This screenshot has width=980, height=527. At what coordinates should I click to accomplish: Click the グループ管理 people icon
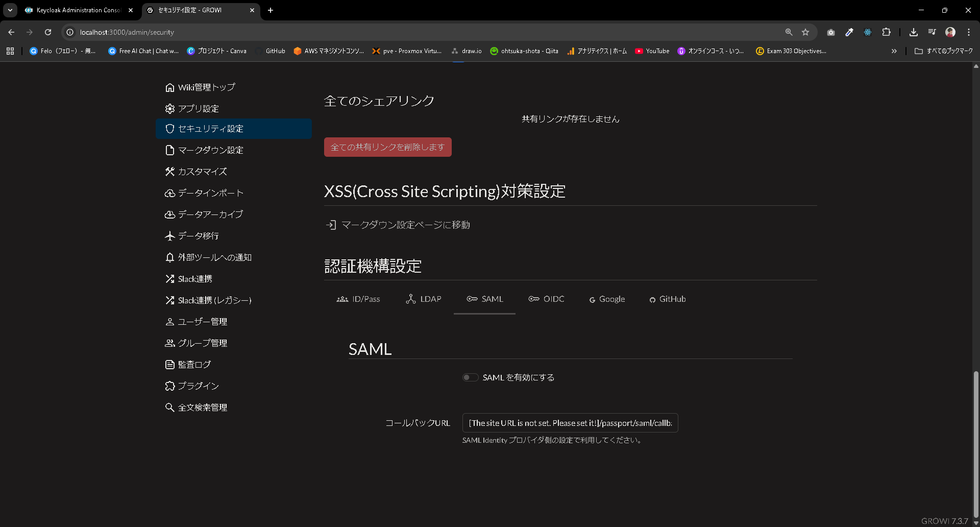pyautogui.click(x=170, y=343)
